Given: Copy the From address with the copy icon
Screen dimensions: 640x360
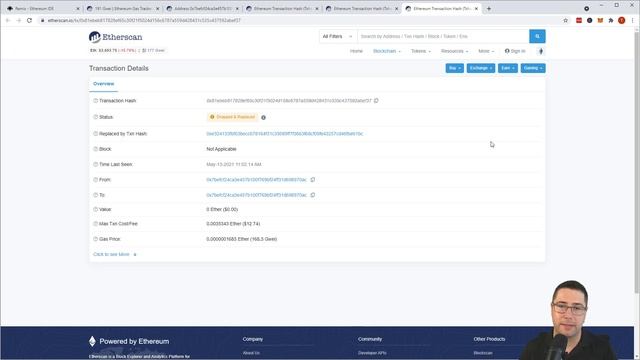Looking at the screenshot, I should coord(313,180).
